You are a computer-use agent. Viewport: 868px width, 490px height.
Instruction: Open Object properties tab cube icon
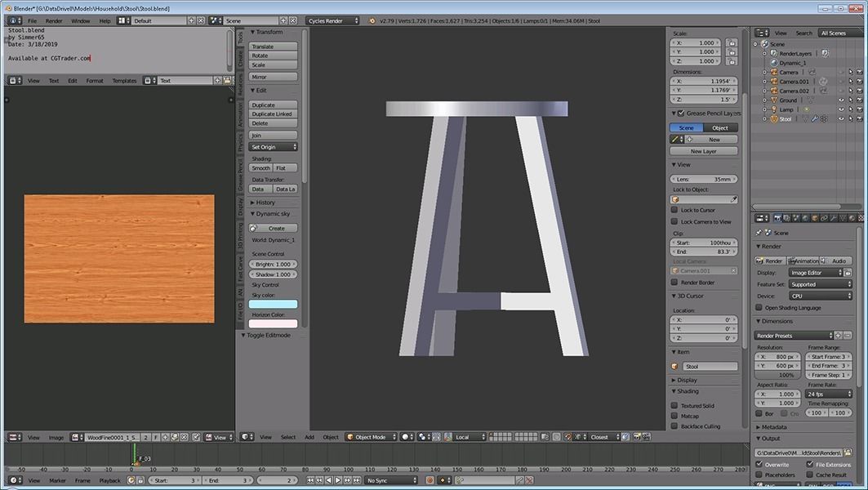click(815, 218)
